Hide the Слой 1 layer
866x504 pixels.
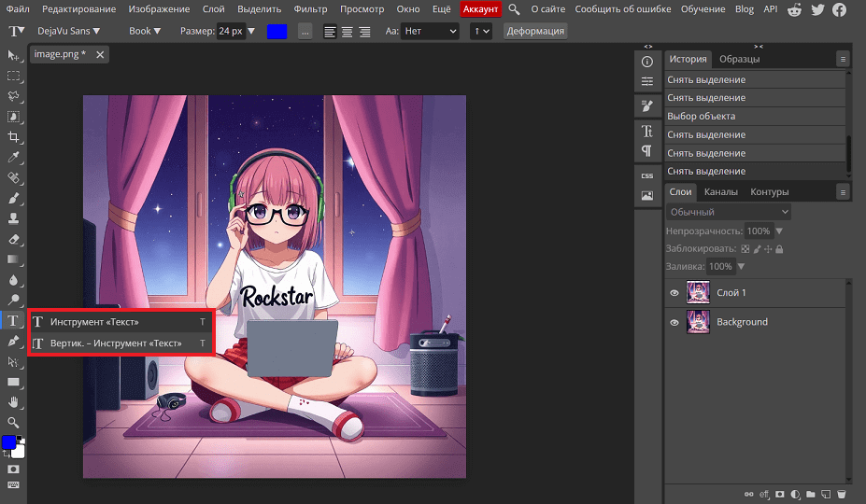[x=674, y=293]
